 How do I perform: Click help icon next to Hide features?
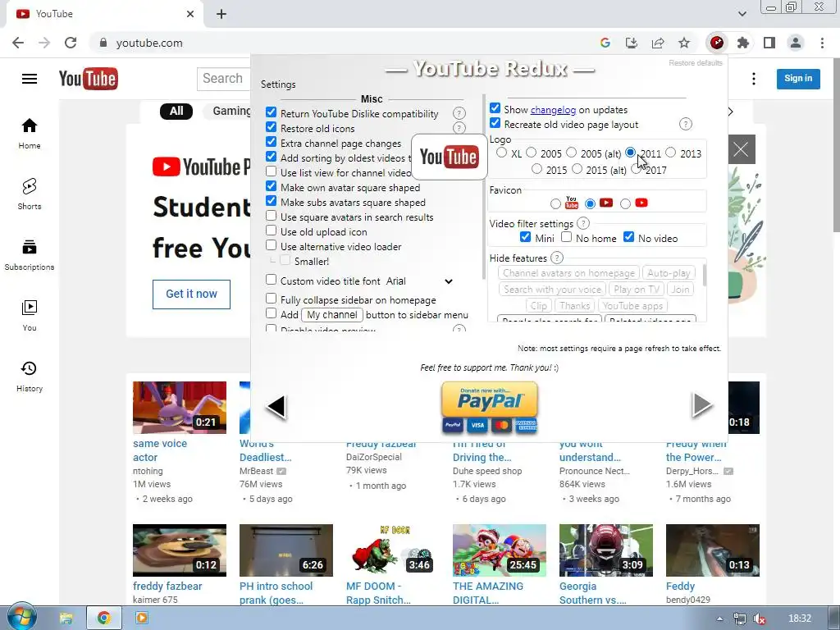pos(557,258)
